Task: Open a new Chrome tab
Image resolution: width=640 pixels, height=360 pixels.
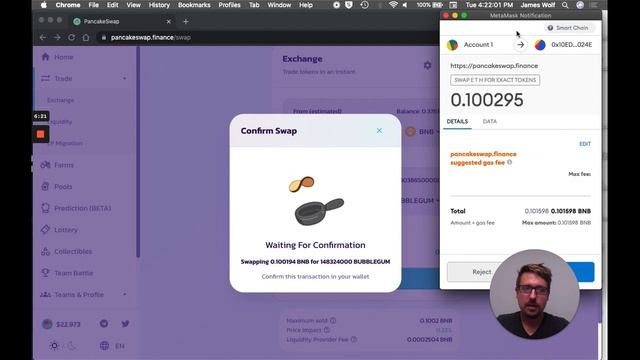Action: 186,21
